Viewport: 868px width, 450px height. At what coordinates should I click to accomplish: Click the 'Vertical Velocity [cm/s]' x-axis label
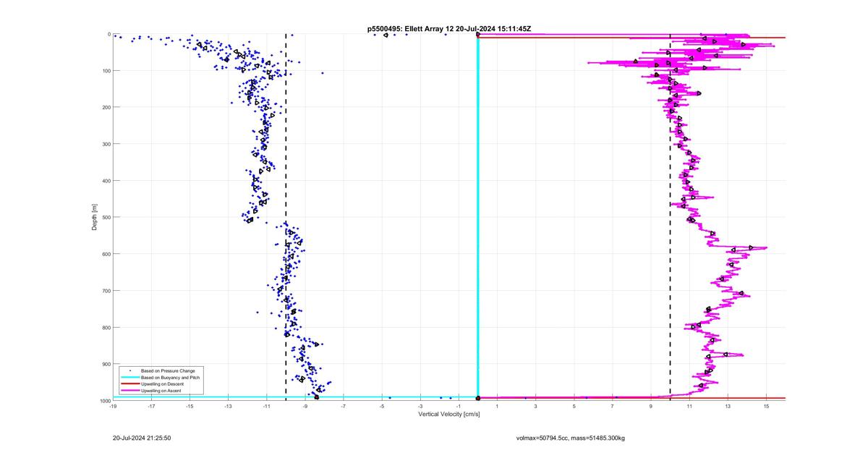click(448, 414)
